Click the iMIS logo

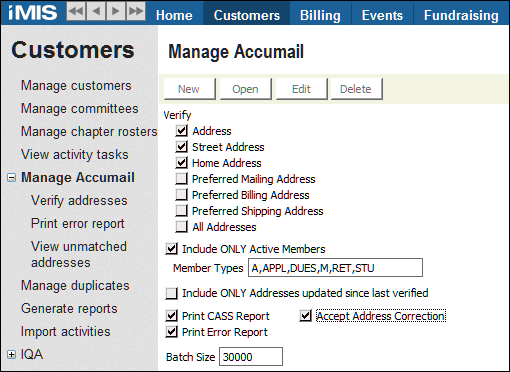pyautogui.click(x=32, y=12)
